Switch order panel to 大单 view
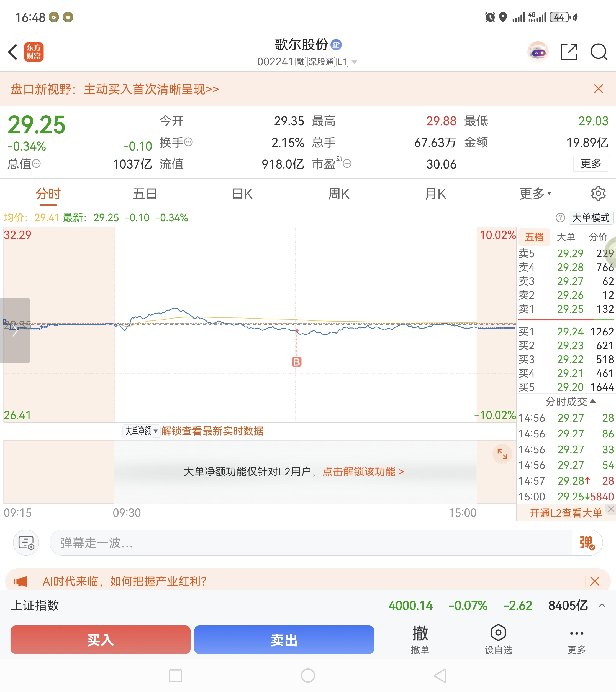616x692 pixels. click(566, 237)
